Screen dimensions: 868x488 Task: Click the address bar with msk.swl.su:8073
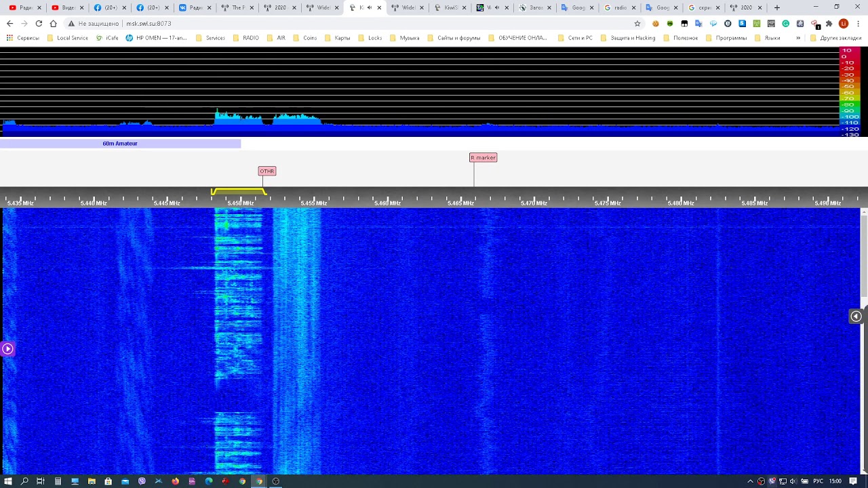click(353, 23)
